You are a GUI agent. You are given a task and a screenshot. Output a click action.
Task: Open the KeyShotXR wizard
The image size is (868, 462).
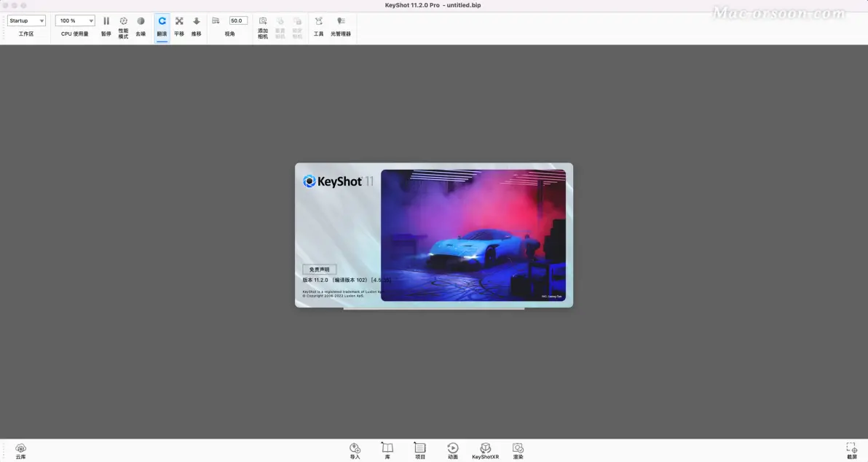(x=486, y=451)
